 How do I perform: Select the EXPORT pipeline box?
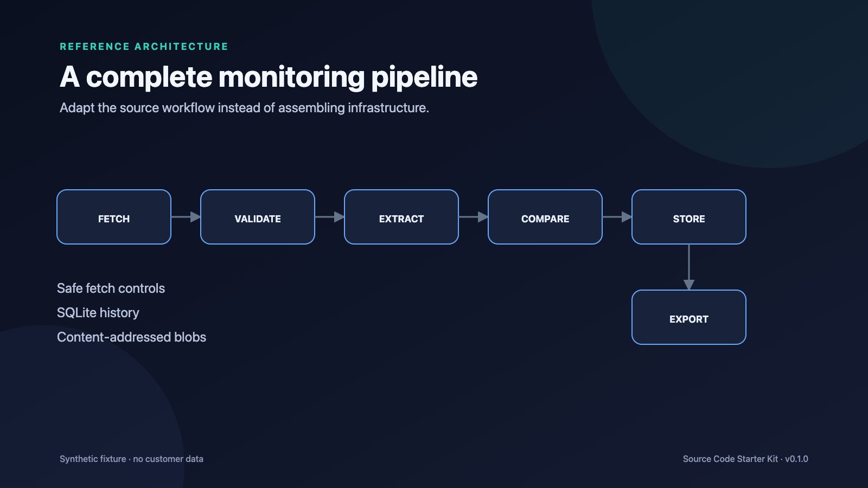pos(689,317)
